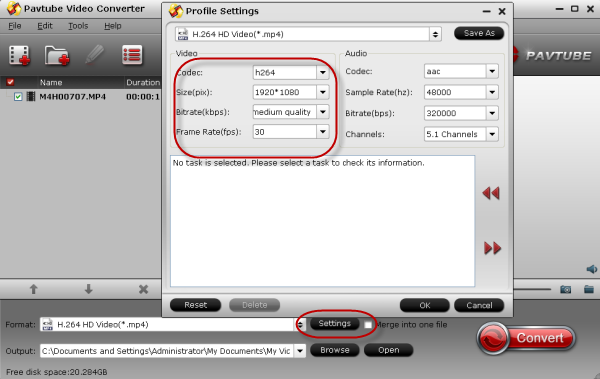Uncheck the M4H00707.MP4 file checkbox

[x=18, y=96]
